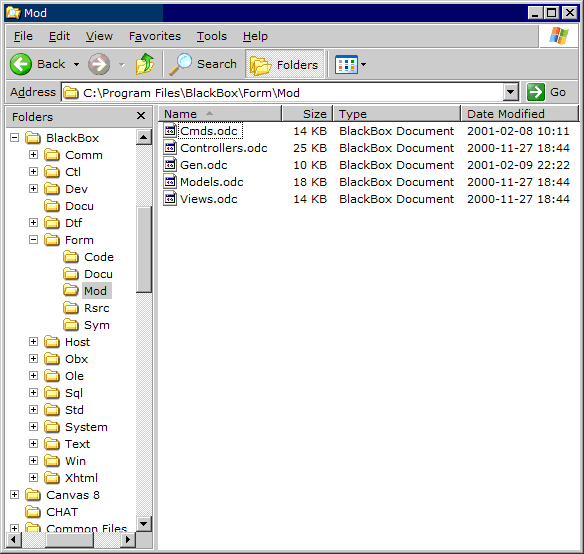
Task: Open the View menu
Action: 99,36
